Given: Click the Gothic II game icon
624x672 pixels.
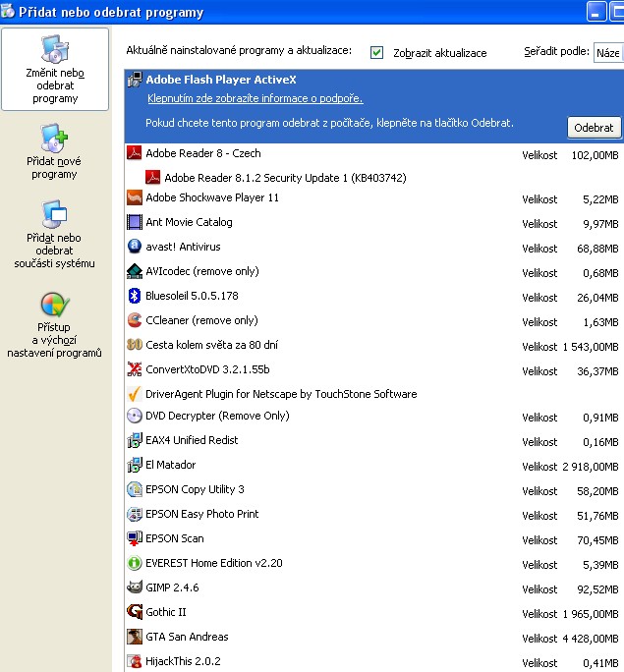Looking at the screenshot, I should pos(136,612).
